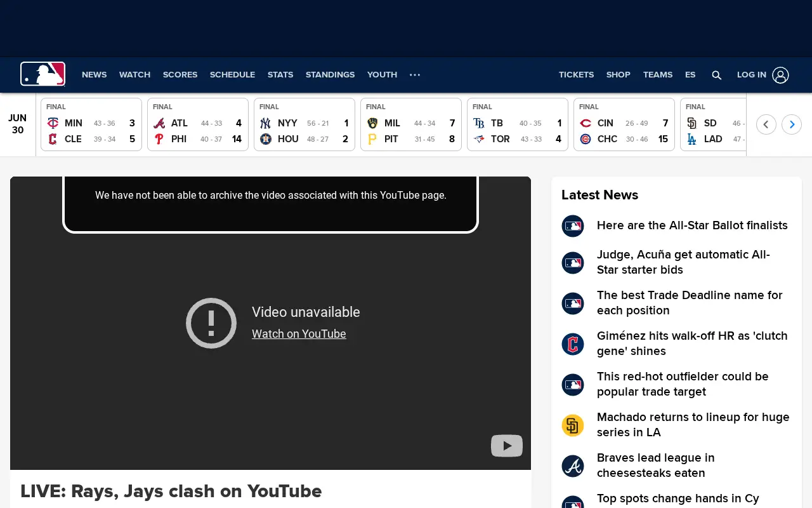
Task: Click the YouTube logo on the video
Action: pyautogui.click(x=507, y=446)
